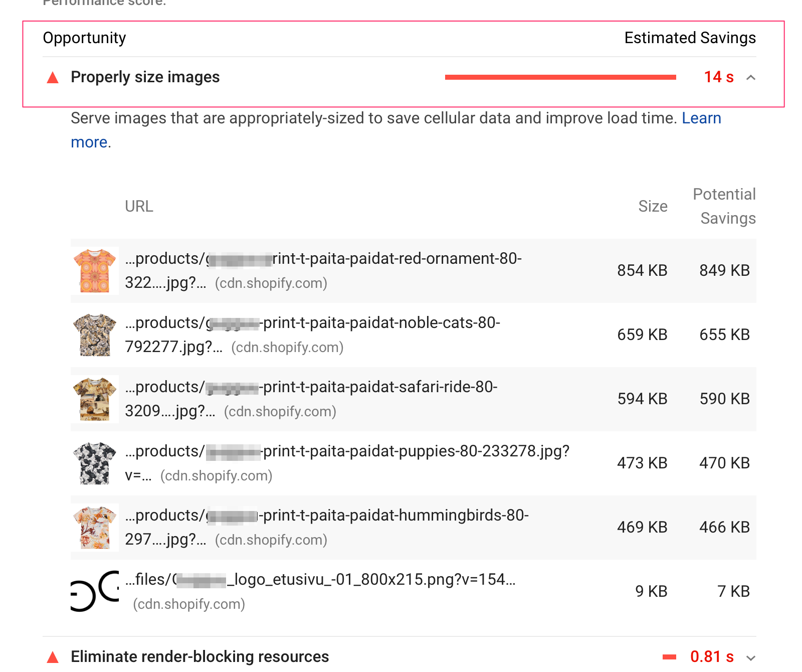Click the red-ornament t-shirt thumbnail
This screenshot has width=802, height=672.
point(95,271)
